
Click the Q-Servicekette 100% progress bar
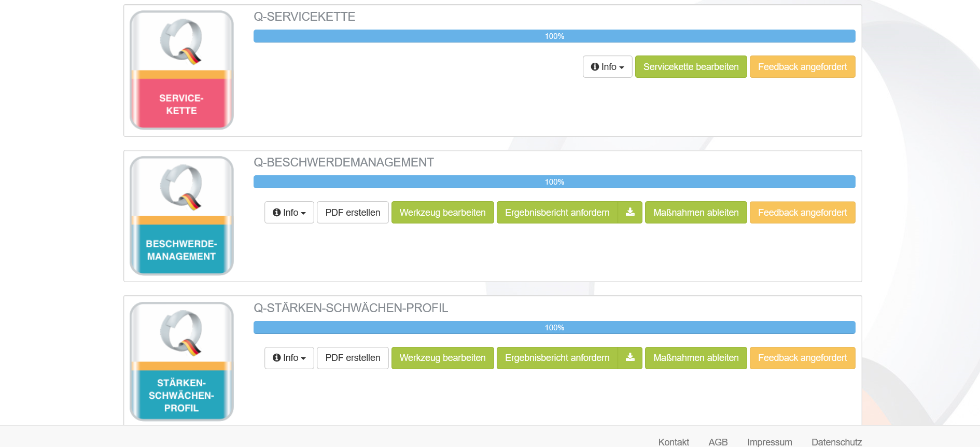(x=554, y=36)
